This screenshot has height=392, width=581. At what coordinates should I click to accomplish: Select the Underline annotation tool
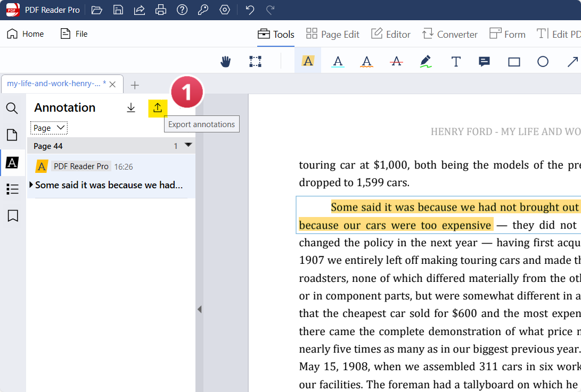pyautogui.click(x=338, y=62)
